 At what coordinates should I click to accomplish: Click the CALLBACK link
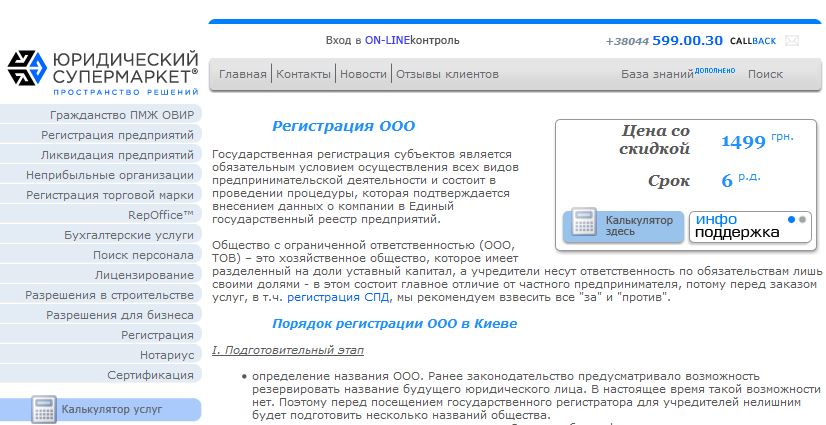[753, 41]
